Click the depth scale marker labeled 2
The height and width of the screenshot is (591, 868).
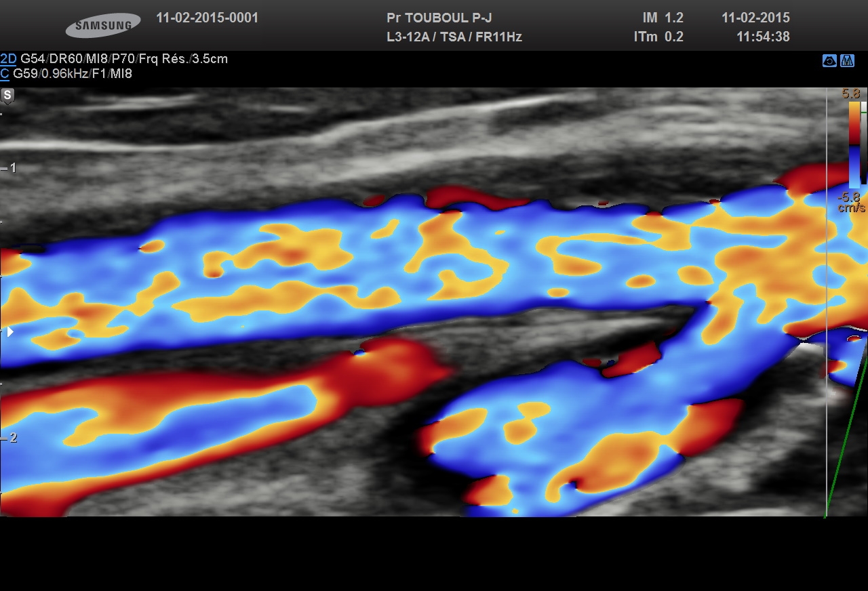coord(12,438)
